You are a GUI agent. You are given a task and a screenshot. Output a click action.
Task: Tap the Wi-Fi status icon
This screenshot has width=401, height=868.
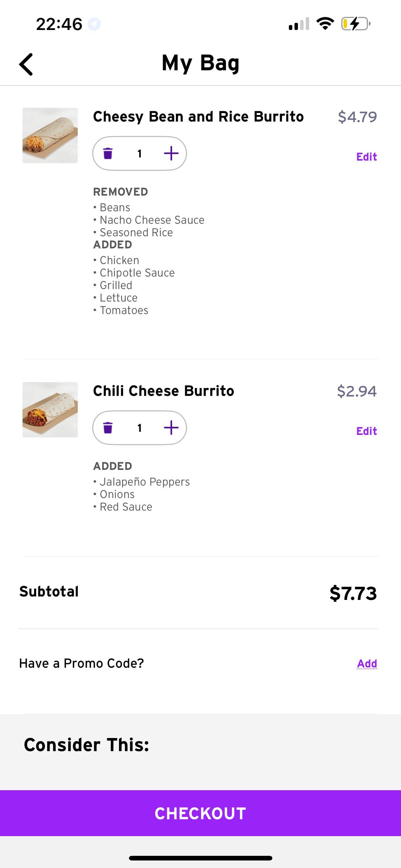tap(325, 24)
